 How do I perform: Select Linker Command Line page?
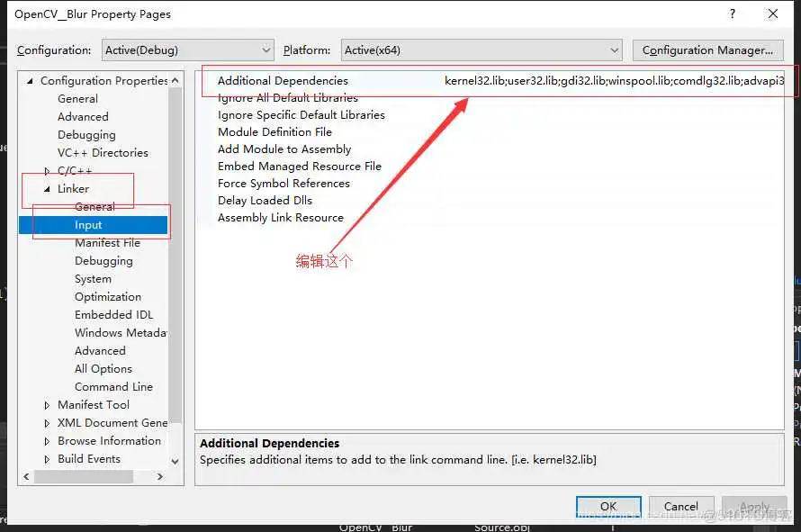(x=113, y=387)
